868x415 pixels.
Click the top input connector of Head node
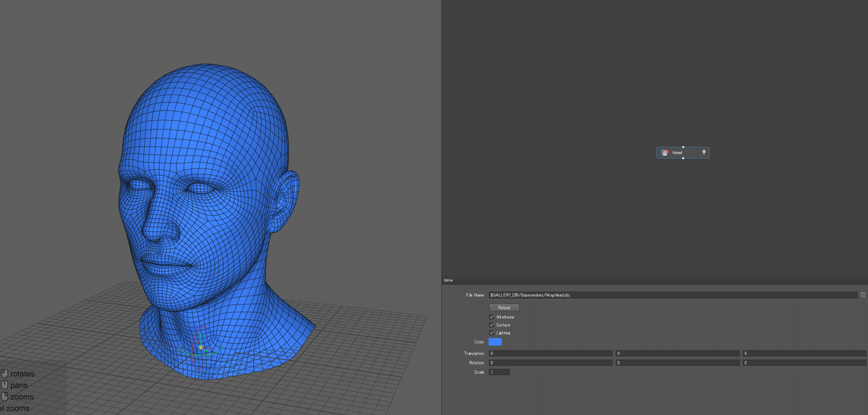click(x=683, y=147)
